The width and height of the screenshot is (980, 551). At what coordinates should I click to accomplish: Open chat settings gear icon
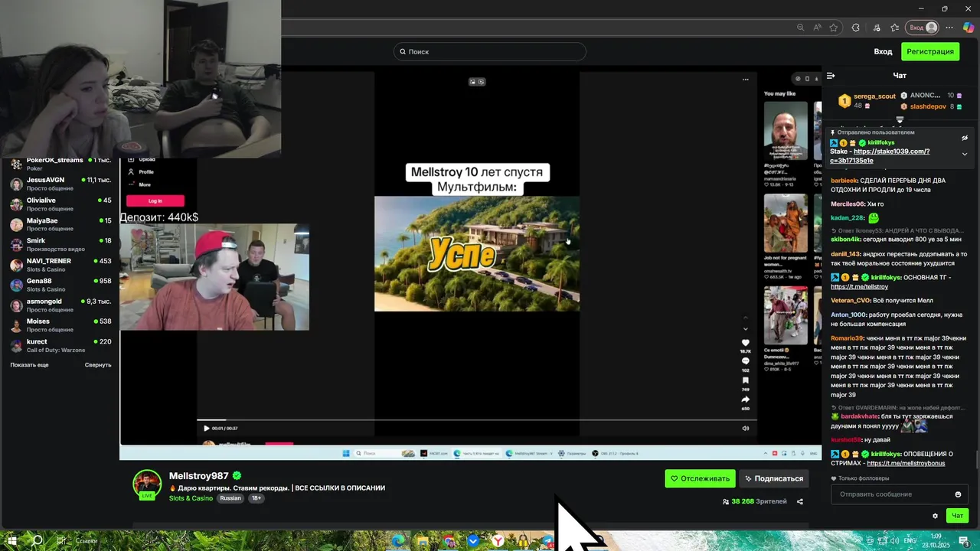coord(935,516)
